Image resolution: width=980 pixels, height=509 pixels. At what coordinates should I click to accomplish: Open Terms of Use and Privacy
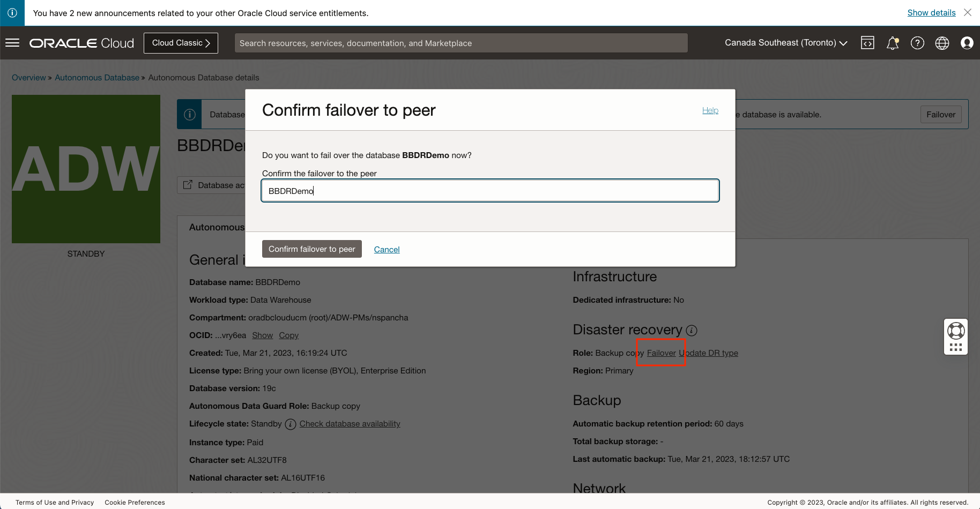(x=55, y=503)
